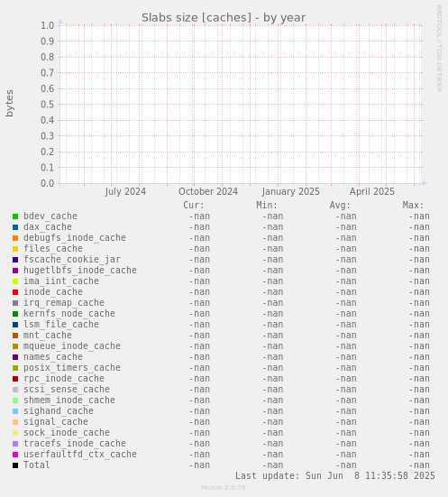Click the red inode_cache color swatch

click(15, 292)
